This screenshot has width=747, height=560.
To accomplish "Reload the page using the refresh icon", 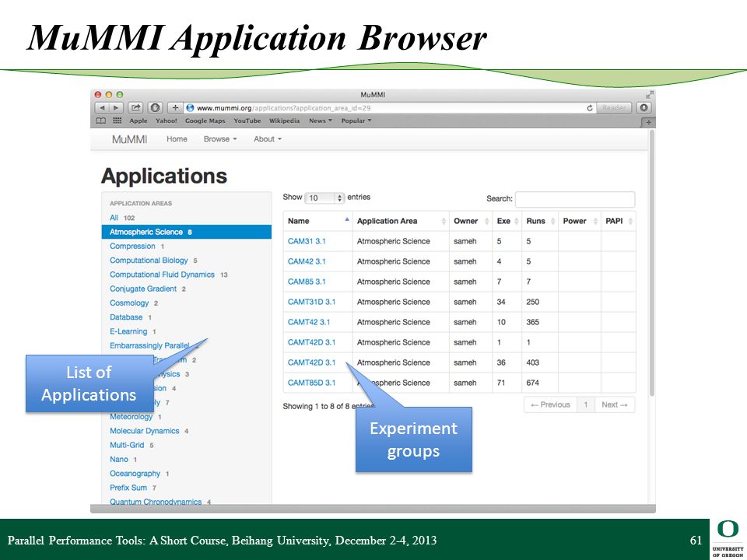I will tap(589, 108).
